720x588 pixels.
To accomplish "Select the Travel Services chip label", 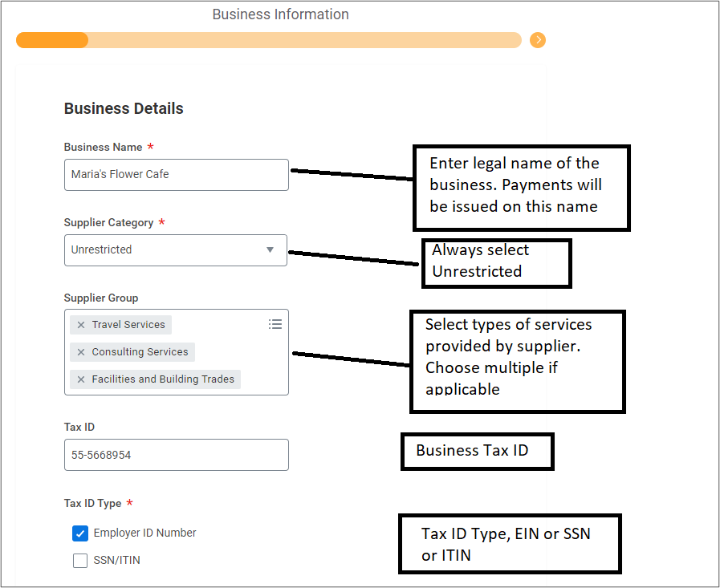I will point(128,325).
